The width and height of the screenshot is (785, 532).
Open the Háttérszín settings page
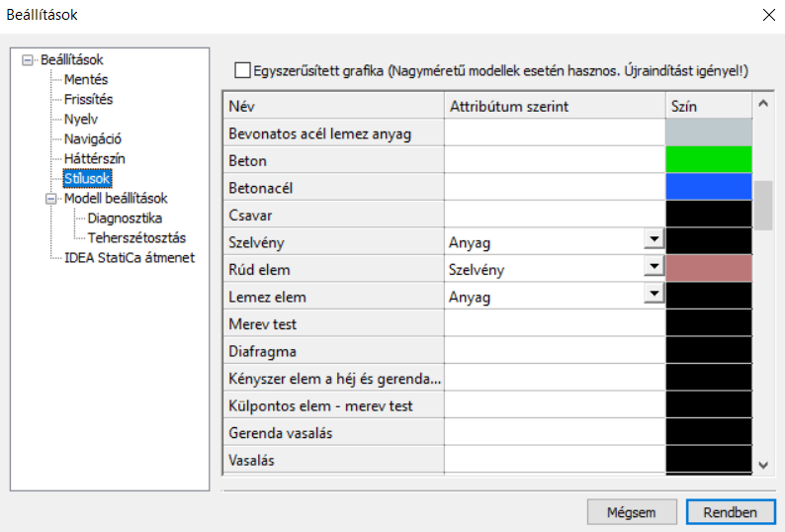(94, 158)
